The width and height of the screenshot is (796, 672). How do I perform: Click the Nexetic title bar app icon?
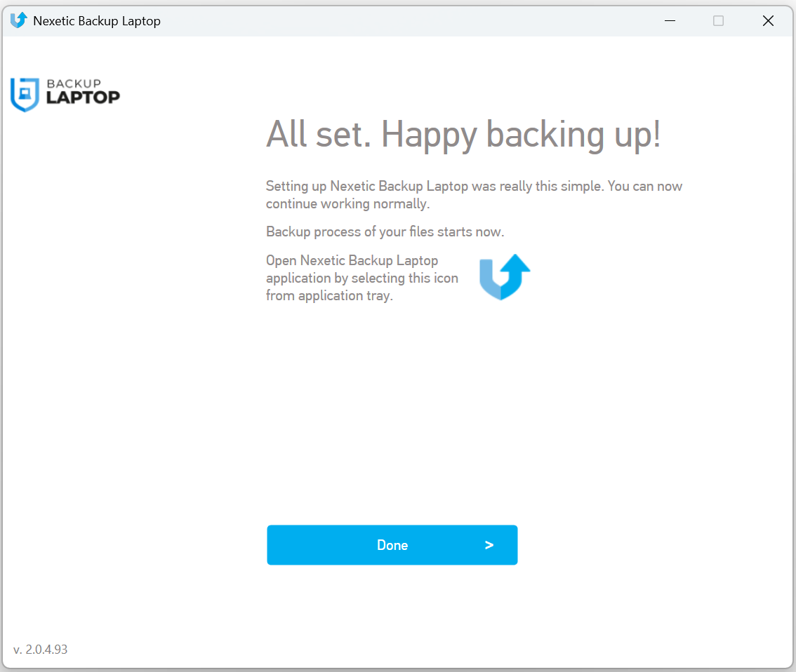(18, 20)
